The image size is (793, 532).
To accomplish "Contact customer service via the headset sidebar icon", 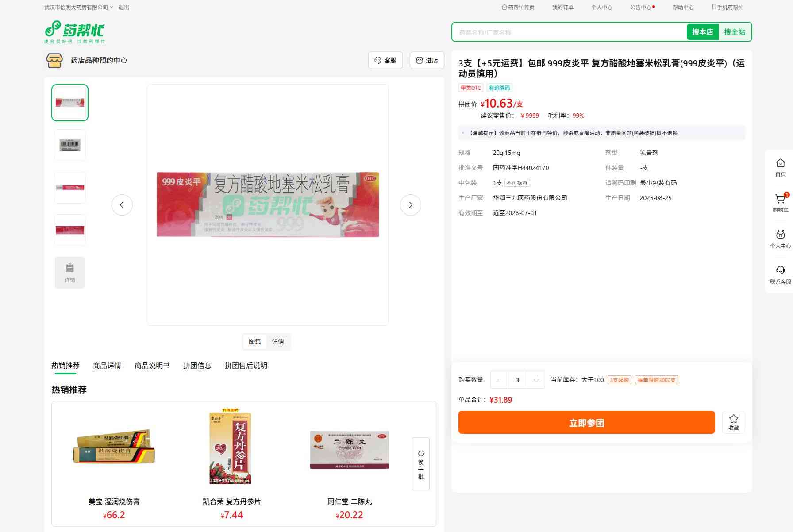I will point(780,274).
